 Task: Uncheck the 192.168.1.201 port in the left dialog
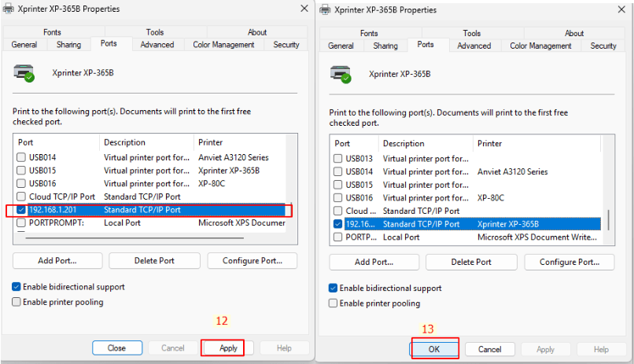coord(21,210)
